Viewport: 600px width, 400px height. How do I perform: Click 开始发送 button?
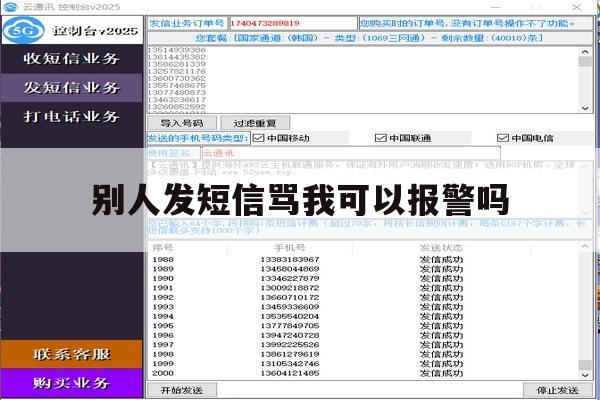pos(182,390)
